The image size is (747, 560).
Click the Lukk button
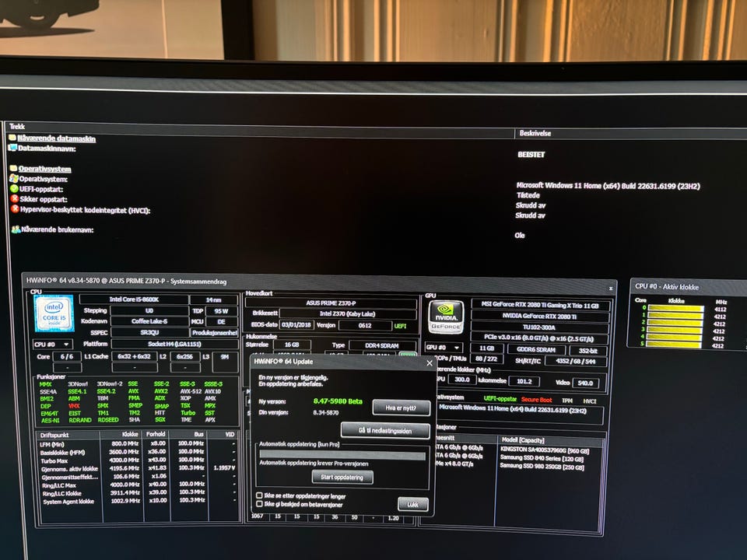(x=412, y=504)
